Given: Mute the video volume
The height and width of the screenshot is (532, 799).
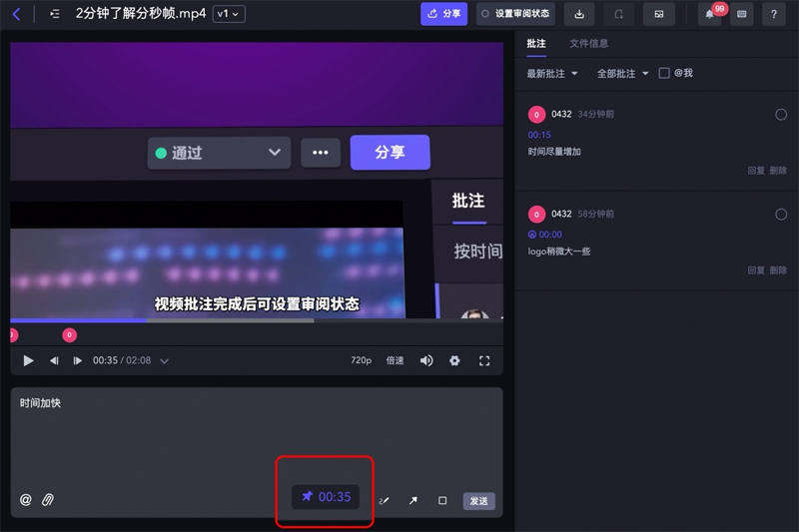Looking at the screenshot, I should point(426,361).
